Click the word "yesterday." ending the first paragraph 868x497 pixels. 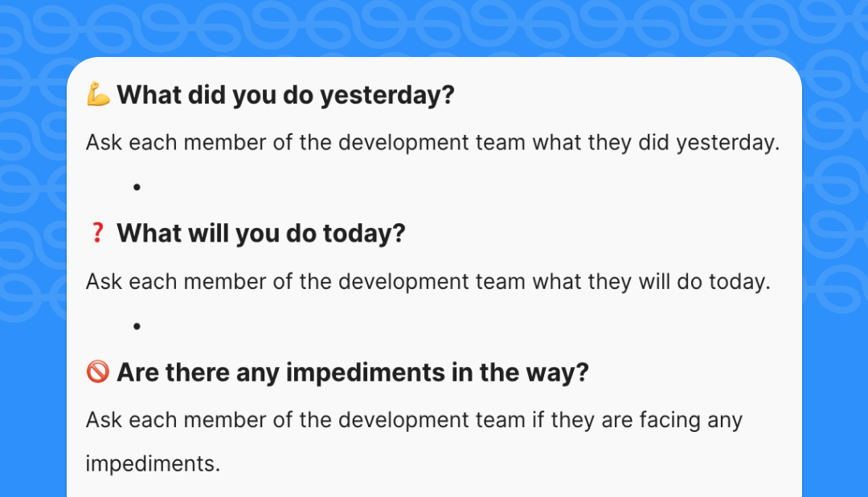point(728,143)
